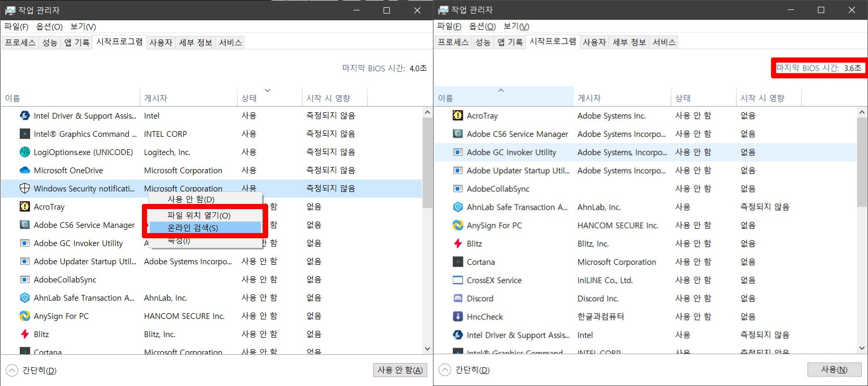Click 사용(N) button in right window

(x=834, y=369)
